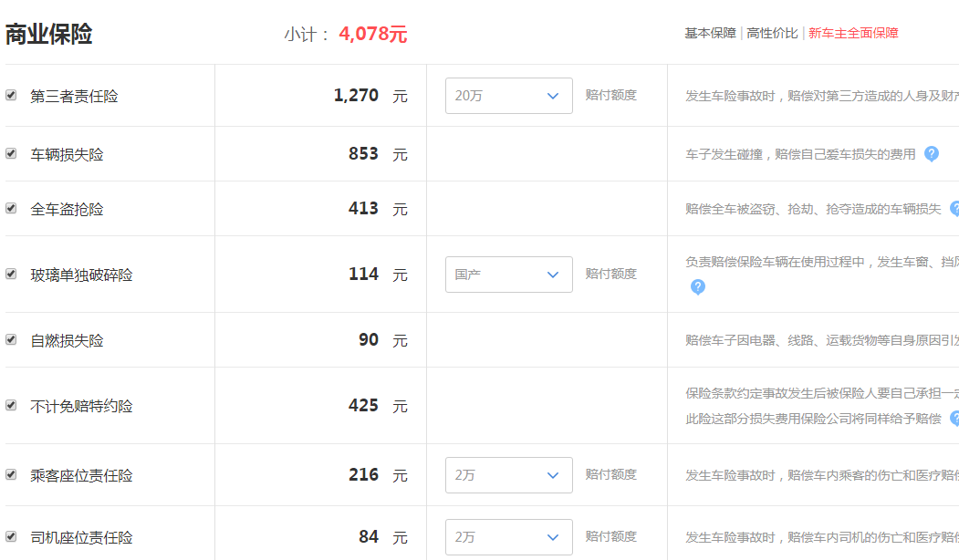Open the 20万 coverage dropdown for 第三者责任险
Image resolution: width=959 pixels, height=560 pixels.
click(x=509, y=96)
